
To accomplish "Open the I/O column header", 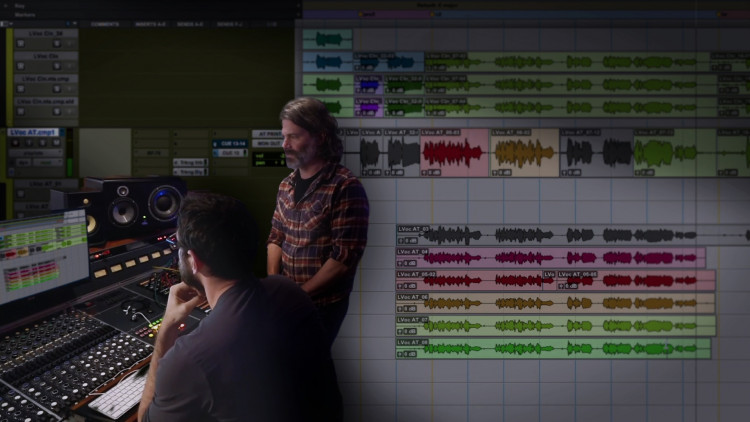I will 271,24.
